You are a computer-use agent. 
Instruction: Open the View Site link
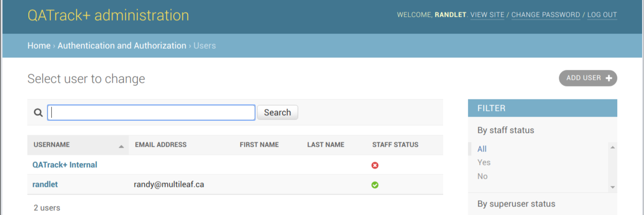(x=487, y=15)
